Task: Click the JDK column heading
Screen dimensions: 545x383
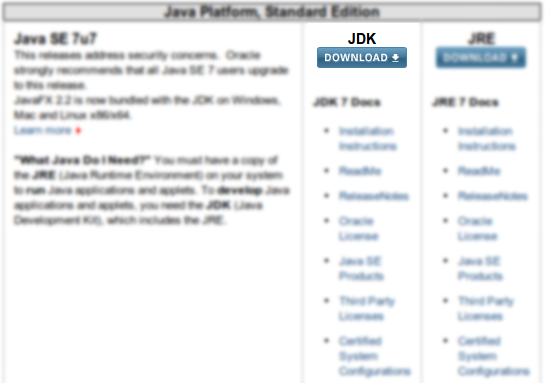Action: [362, 39]
